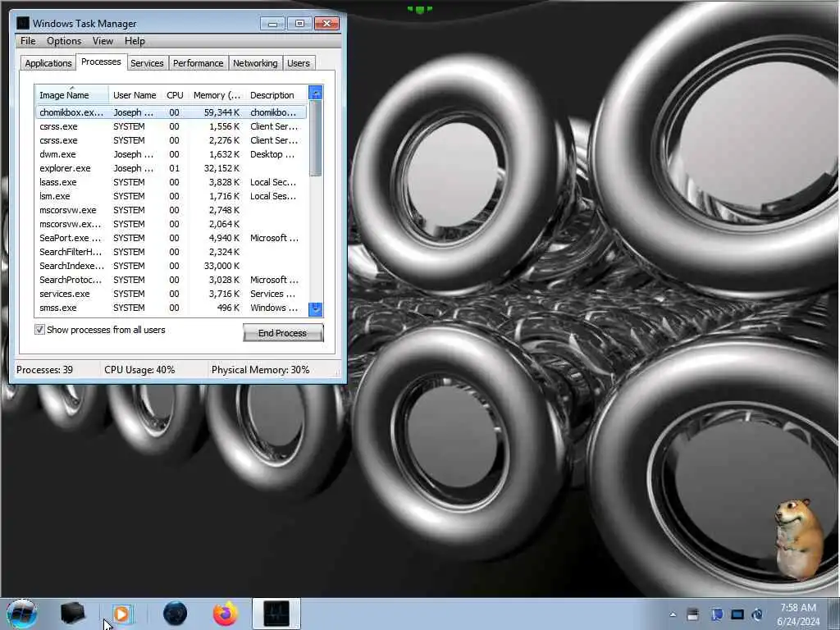Screen dimensions: 840x630
Task: Open the View menu
Action: [x=103, y=41]
